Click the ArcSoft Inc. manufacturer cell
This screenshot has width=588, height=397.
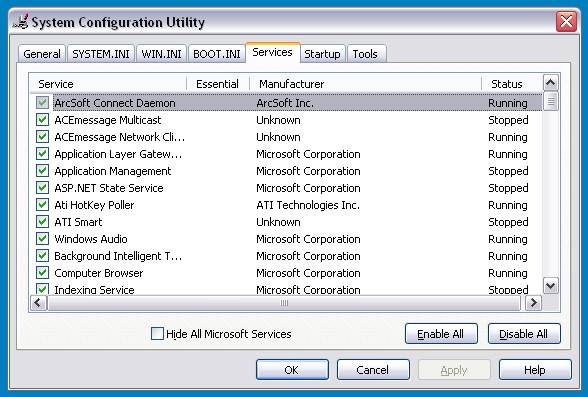(x=285, y=103)
